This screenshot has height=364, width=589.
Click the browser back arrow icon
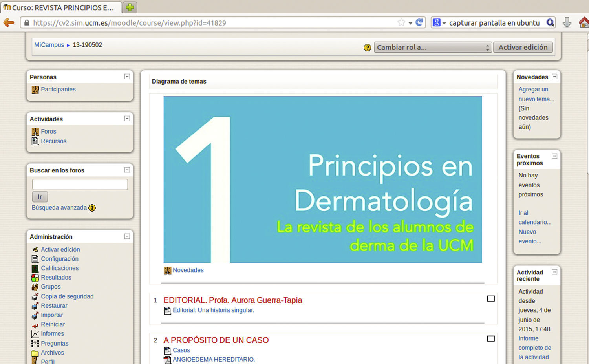click(9, 23)
